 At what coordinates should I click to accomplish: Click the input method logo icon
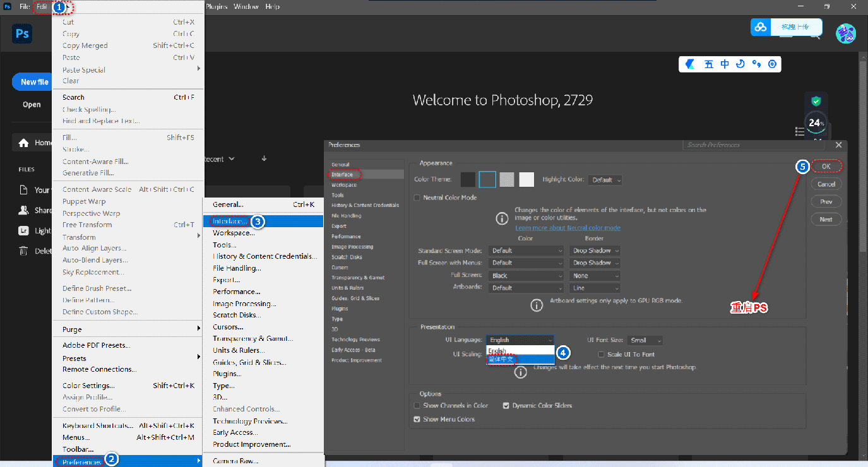click(690, 64)
